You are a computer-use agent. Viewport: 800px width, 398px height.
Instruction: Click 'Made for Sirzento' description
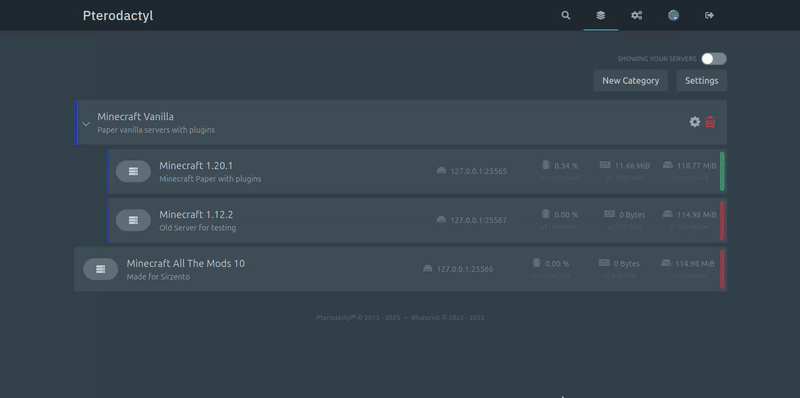point(158,277)
